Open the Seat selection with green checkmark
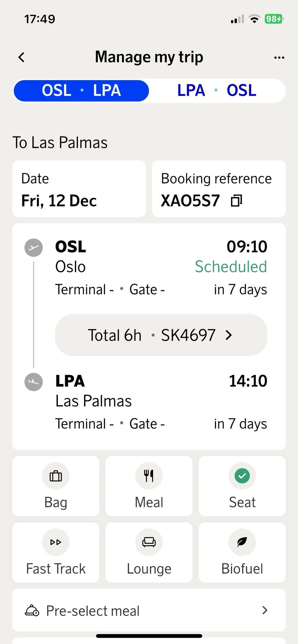 [242, 486]
